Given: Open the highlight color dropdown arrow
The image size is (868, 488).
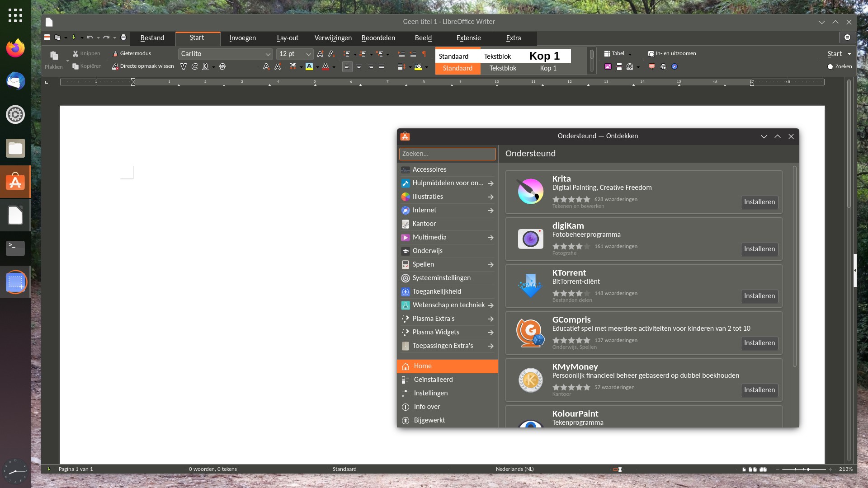Looking at the screenshot, I should point(317,67).
